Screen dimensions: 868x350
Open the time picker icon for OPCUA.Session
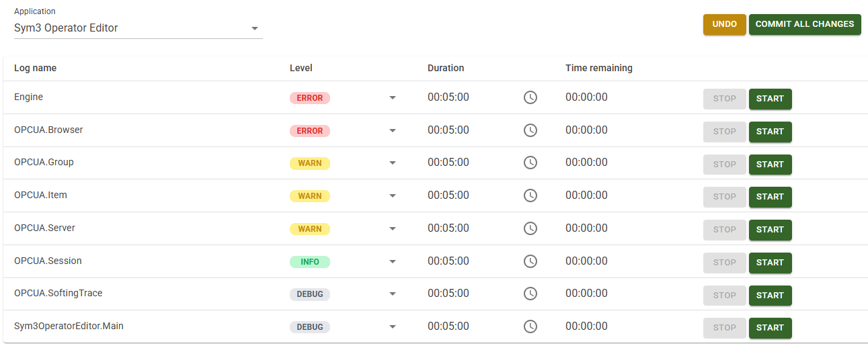pos(530,261)
